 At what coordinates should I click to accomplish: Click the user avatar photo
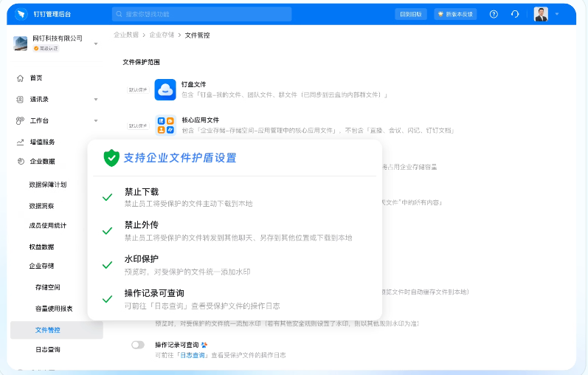541,14
